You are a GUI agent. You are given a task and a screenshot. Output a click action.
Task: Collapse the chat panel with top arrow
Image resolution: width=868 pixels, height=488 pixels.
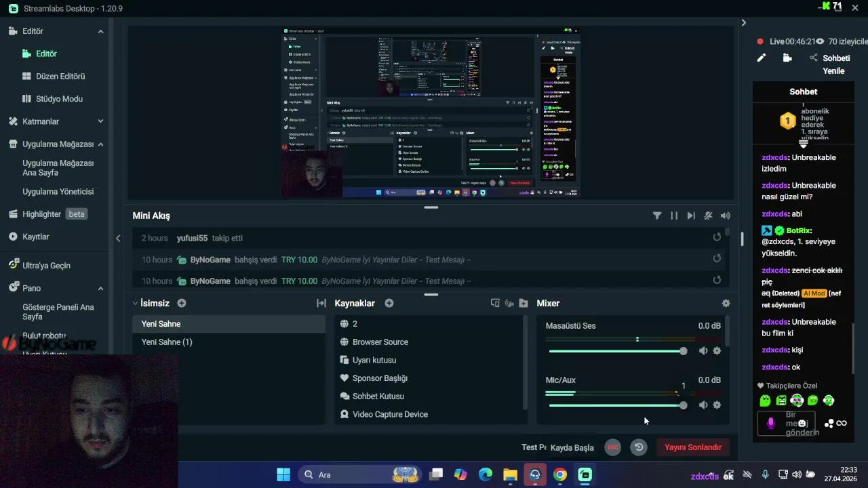pyautogui.click(x=743, y=22)
